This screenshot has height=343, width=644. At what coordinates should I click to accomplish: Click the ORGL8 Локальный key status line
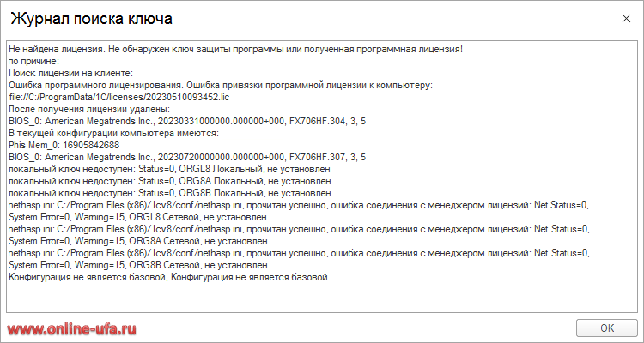coord(169,169)
